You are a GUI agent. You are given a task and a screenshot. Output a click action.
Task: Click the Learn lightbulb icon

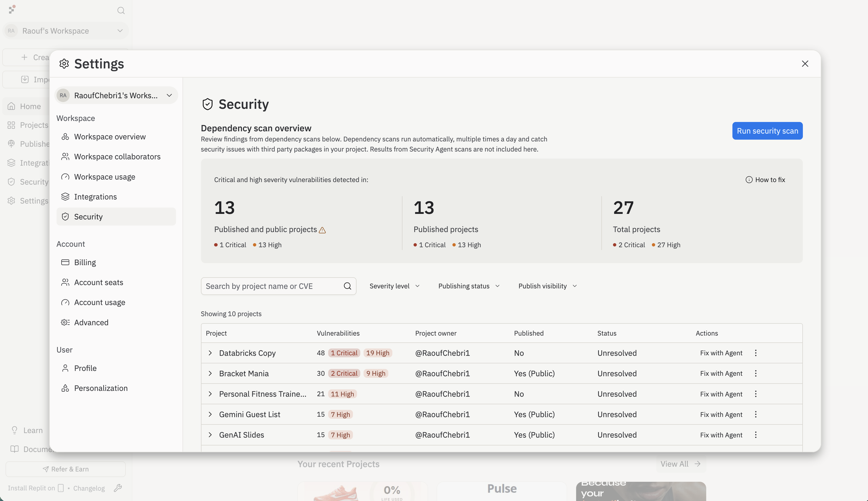pos(14,430)
